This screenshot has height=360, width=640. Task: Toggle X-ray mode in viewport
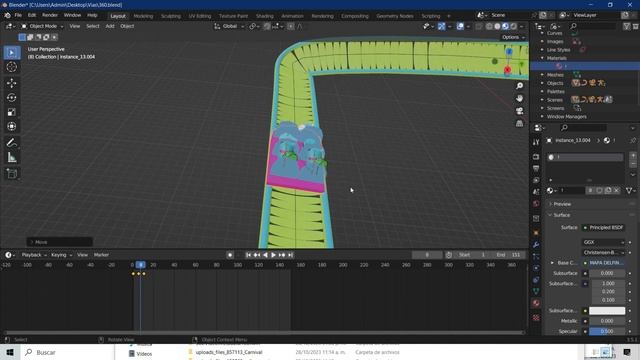(479, 26)
